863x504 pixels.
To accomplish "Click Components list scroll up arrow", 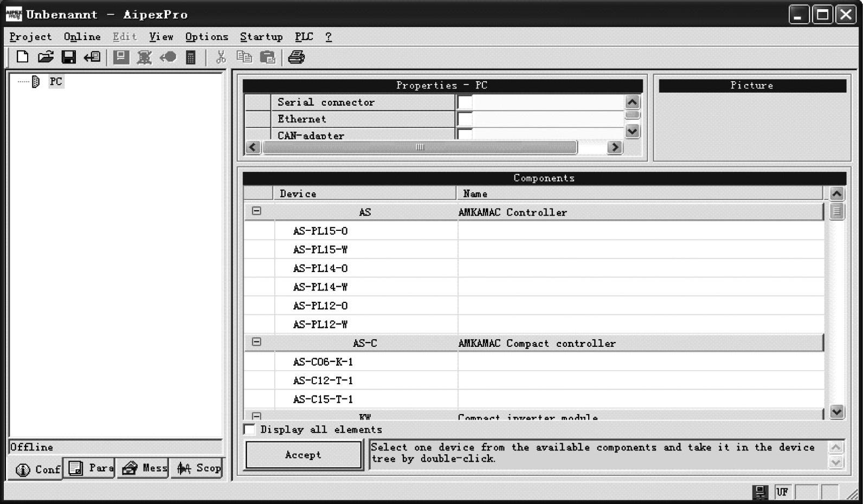I will 836,194.
